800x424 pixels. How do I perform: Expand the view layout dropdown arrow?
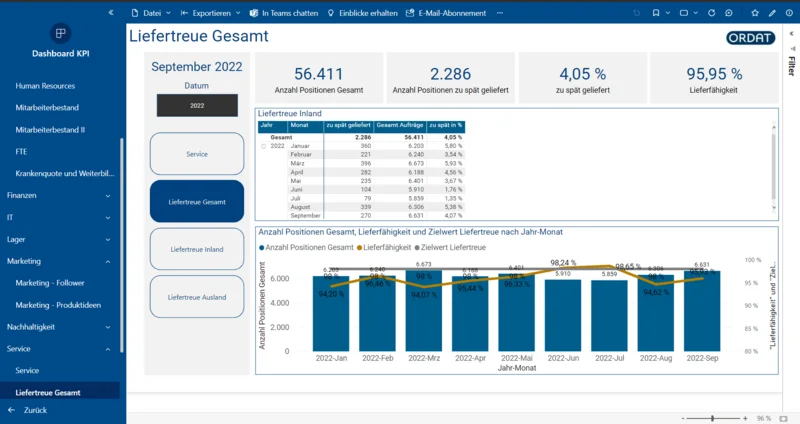695,13
